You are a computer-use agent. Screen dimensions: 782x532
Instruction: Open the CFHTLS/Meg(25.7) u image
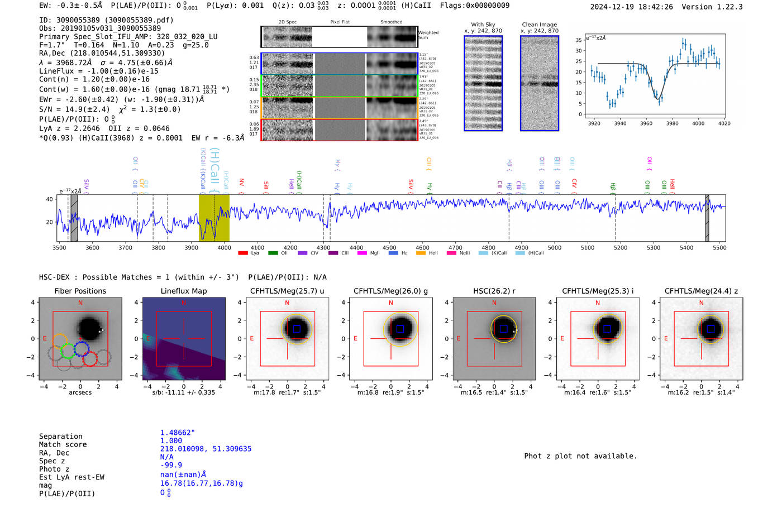click(x=287, y=339)
